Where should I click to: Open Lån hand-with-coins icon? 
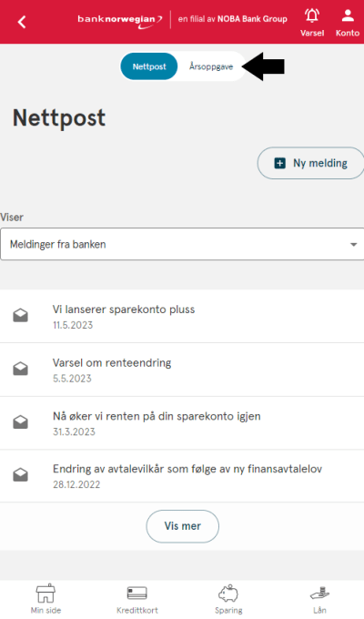tap(319, 594)
